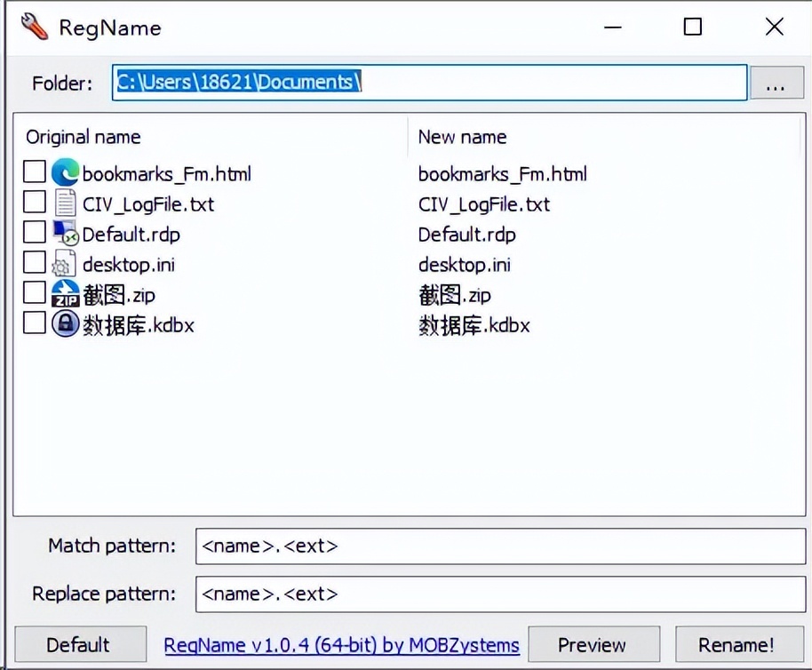Reset patterns with the Default button
812x670 pixels.
point(79,644)
